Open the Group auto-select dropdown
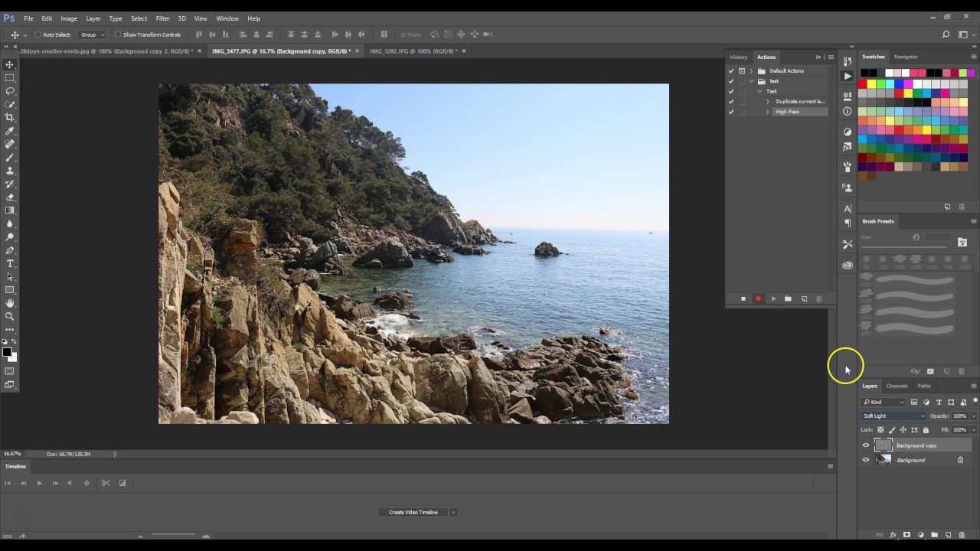The height and width of the screenshot is (551, 980). click(92, 34)
